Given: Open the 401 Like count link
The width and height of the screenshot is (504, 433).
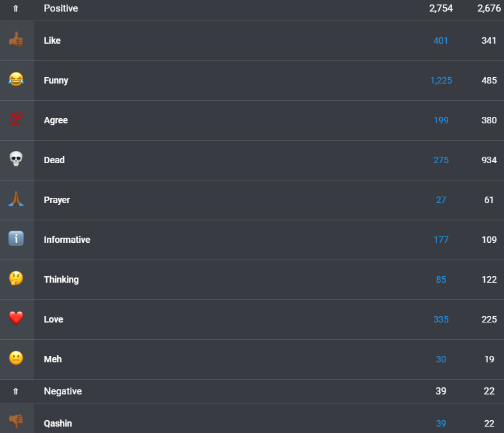Looking at the screenshot, I should (440, 40).
